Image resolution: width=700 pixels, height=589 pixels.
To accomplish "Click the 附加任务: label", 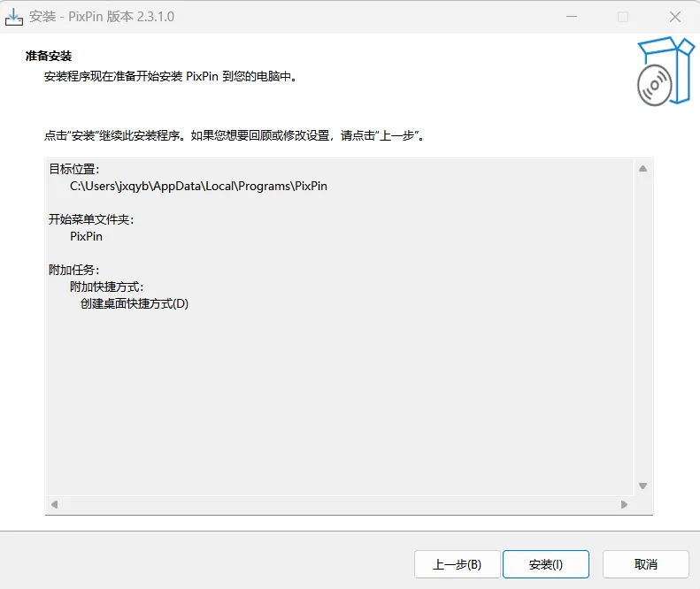I will [74, 270].
